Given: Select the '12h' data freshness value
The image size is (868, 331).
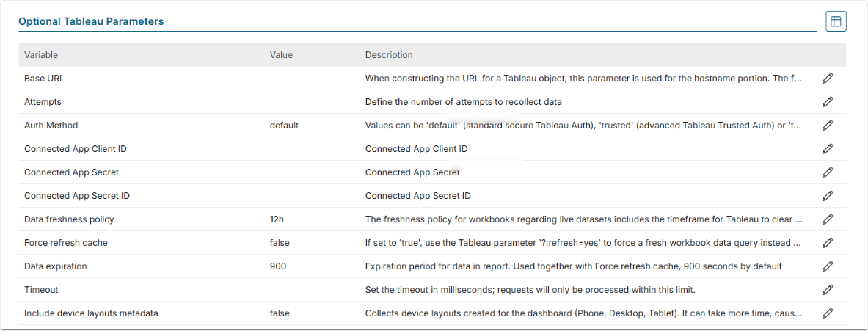Looking at the screenshot, I should pos(277,219).
